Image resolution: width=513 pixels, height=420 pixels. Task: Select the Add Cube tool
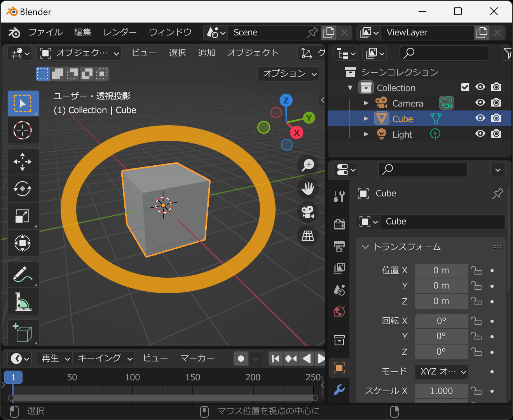[x=23, y=333]
